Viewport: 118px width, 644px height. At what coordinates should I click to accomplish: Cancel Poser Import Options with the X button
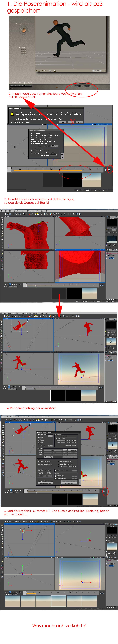(62, 157)
